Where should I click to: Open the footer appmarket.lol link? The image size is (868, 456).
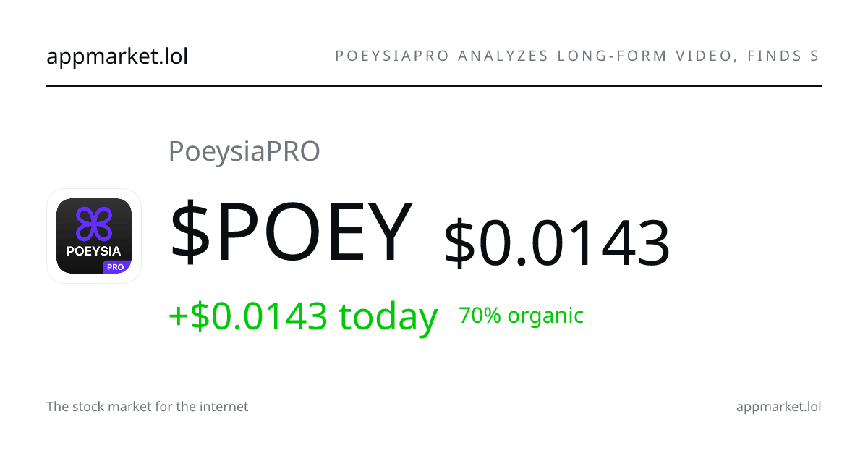click(778, 407)
